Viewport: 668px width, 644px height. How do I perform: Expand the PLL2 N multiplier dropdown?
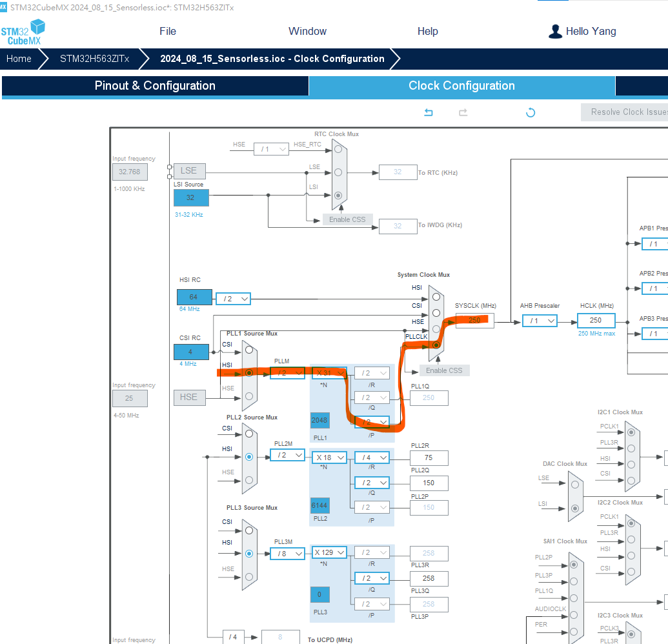[x=329, y=458]
